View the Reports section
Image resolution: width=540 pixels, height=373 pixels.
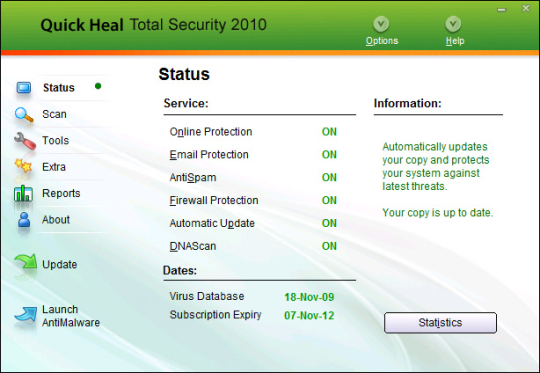[61, 193]
